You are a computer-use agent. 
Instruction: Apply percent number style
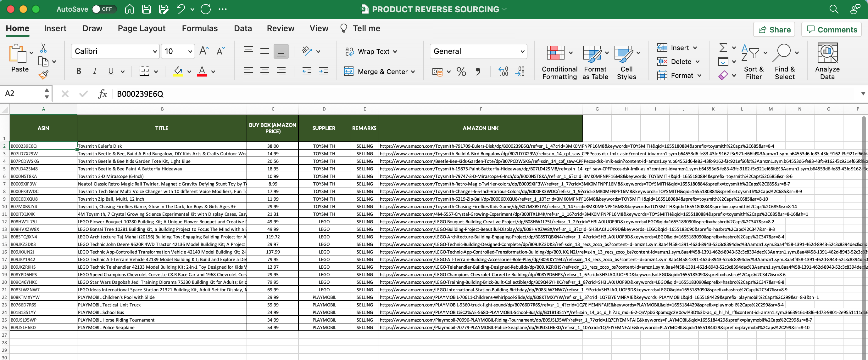point(461,71)
